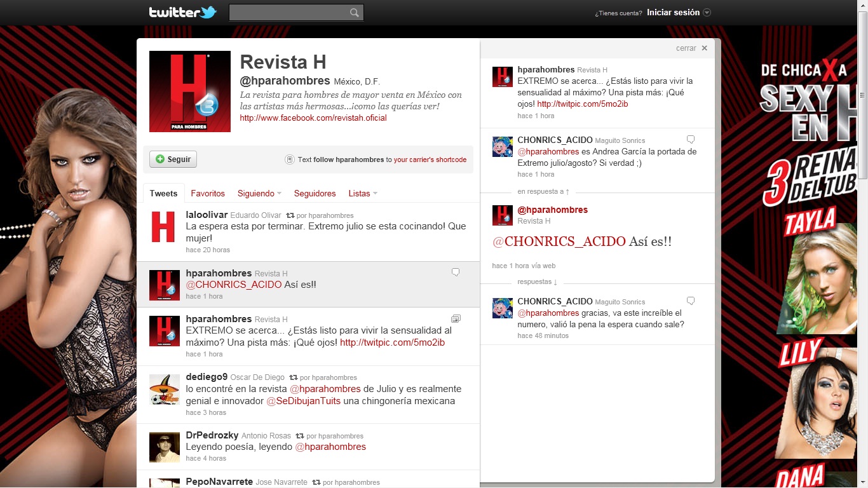Open PepoNavarrete username link
This screenshot has height=488, width=868.
click(x=219, y=482)
